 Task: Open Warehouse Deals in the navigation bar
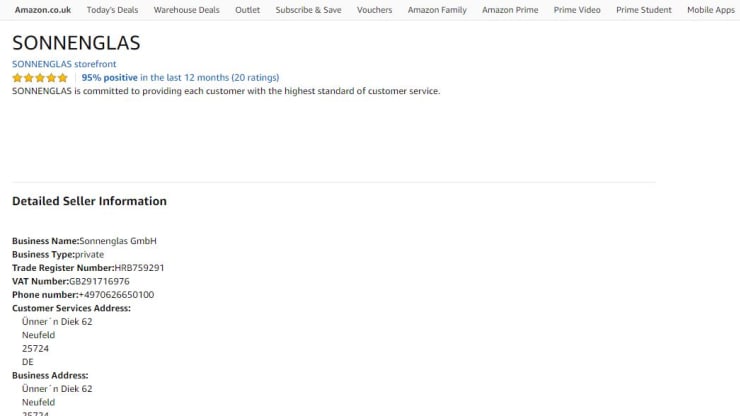click(186, 10)
